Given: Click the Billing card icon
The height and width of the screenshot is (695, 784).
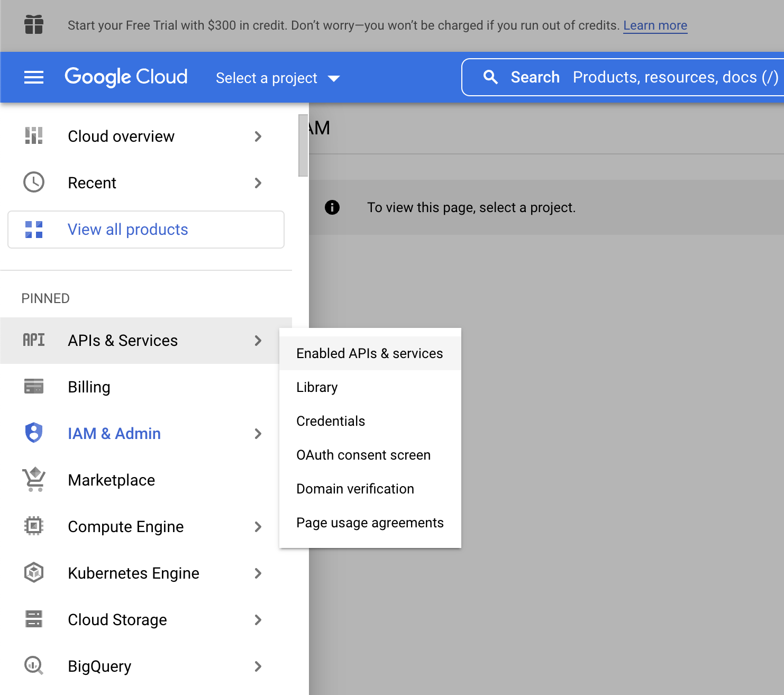Looking at the screenshot, I should (34, 387).
